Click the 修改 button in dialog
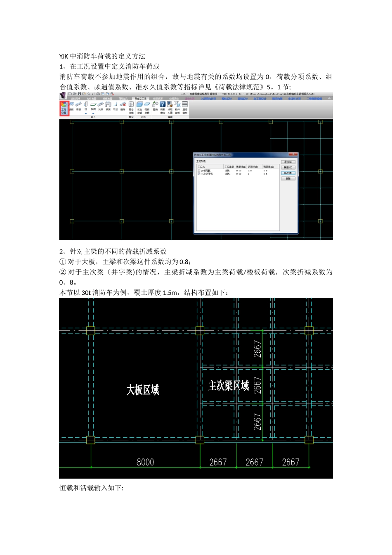 coord(288,173)
